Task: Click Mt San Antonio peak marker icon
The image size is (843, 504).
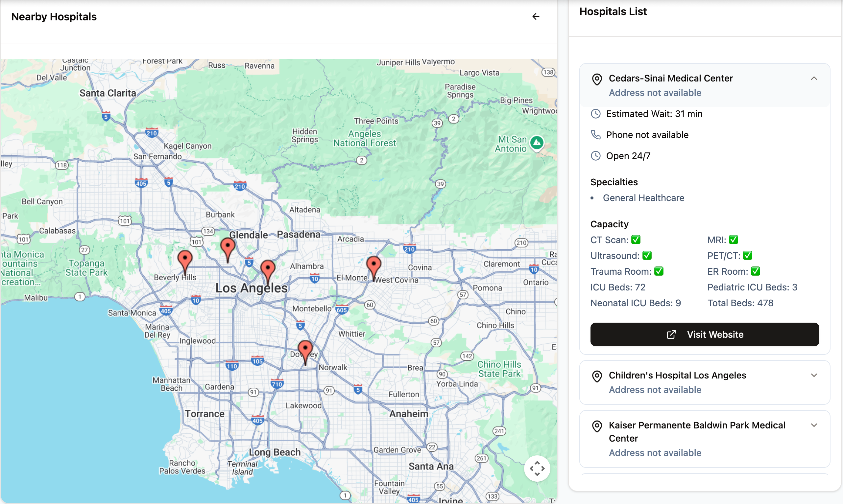Action: (x=537, y=143)
